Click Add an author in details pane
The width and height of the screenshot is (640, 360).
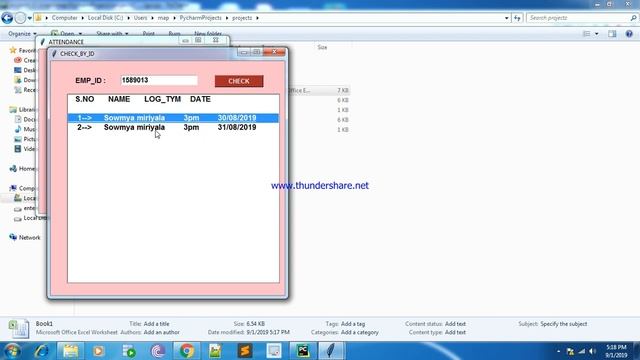pyautogui.click(x=161, y=332)
